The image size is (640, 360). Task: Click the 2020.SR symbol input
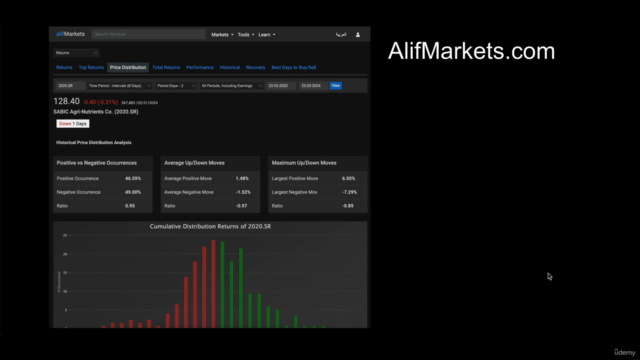70,86
